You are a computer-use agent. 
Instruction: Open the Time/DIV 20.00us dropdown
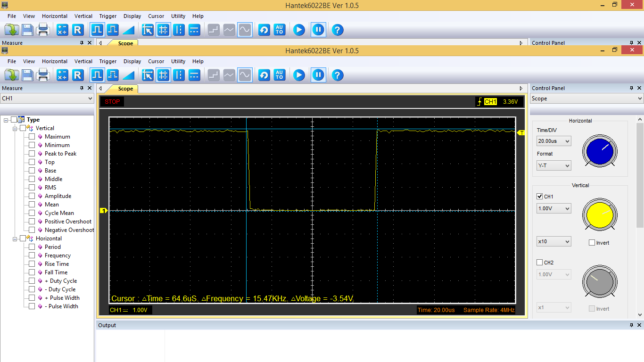[x=554, y=141]
